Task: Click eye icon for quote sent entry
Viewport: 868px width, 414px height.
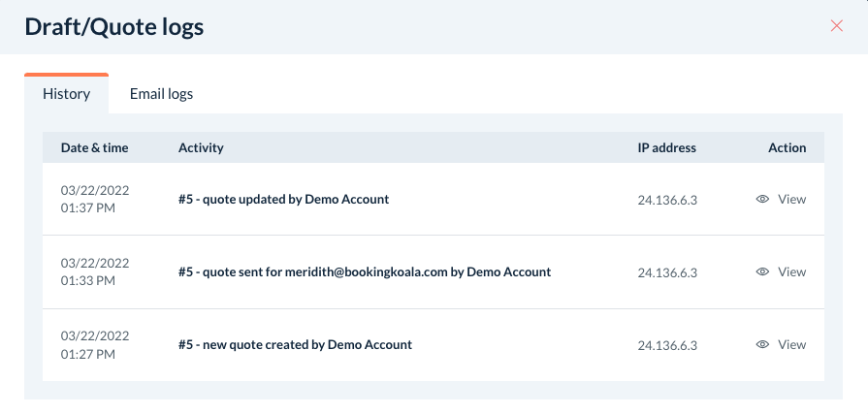Action: click(x=762, y=271)
